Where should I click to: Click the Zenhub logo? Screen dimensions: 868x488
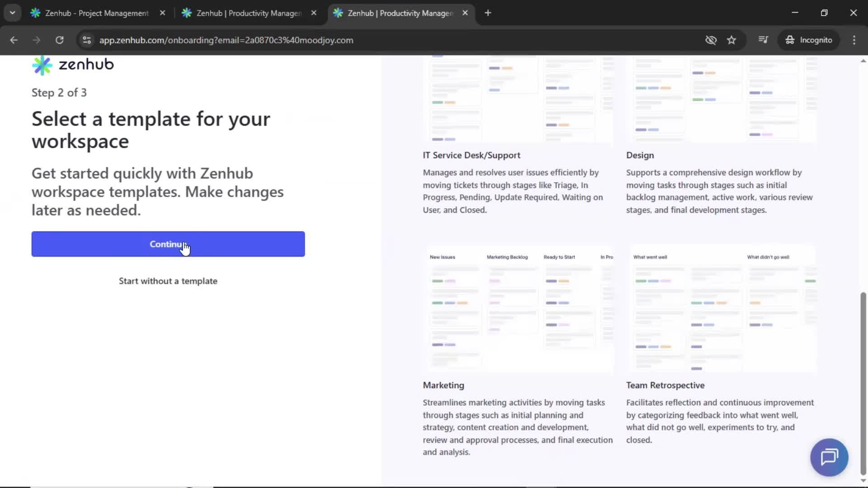click(72, 65)
